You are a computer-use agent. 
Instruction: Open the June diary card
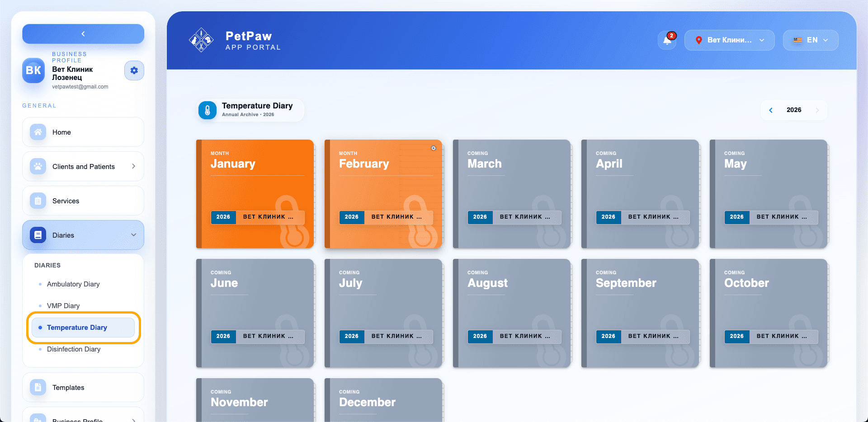tap(255, 313)
